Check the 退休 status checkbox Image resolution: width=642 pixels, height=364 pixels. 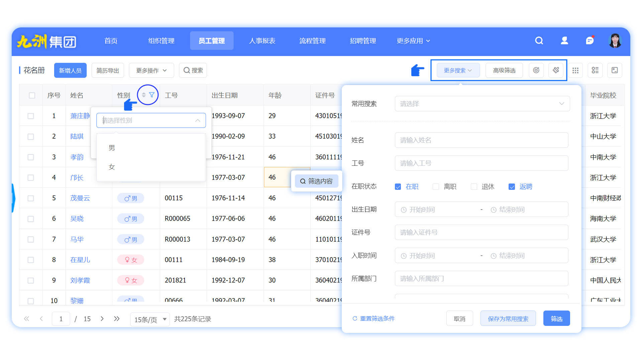click(x=474, y=187)
